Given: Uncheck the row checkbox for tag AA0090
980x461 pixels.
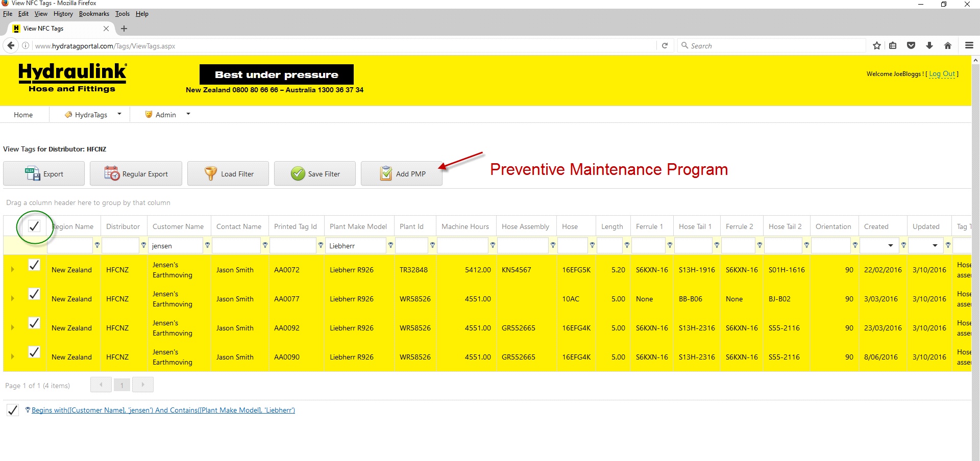Looking at the screenshot, I should pos(34,352).
